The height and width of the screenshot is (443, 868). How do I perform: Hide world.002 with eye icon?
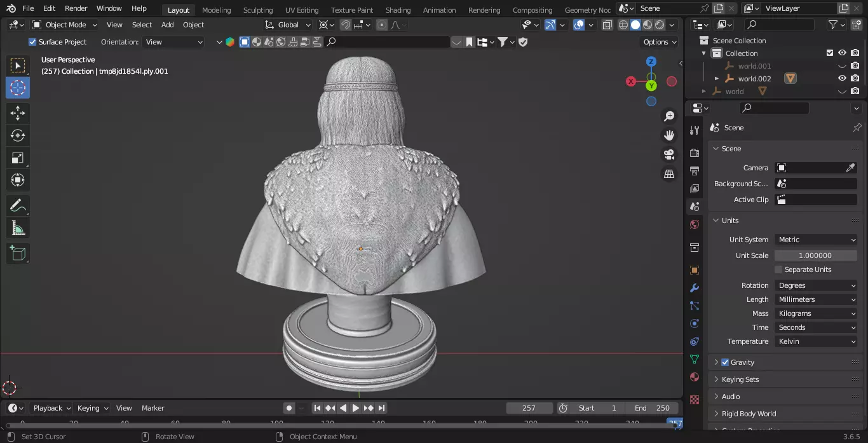pyautogui.click(x=842, y=78)
